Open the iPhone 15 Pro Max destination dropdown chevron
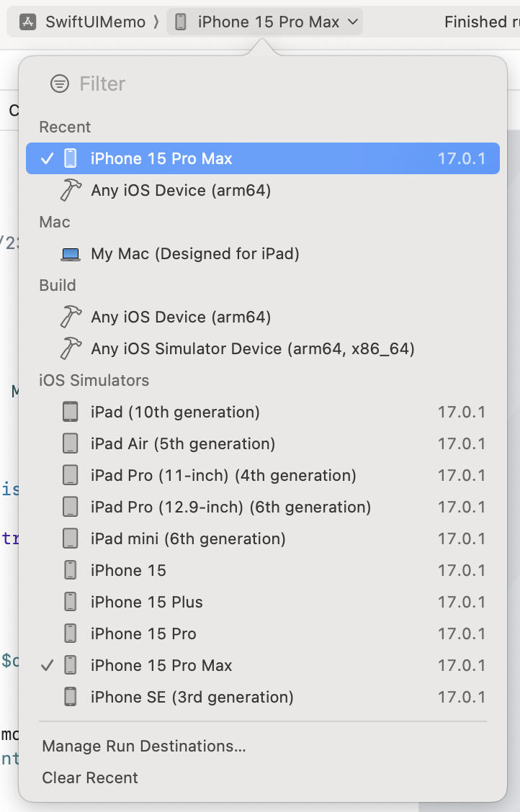Image resolution: width=520 pixels, height=812 pixels. 353,22
